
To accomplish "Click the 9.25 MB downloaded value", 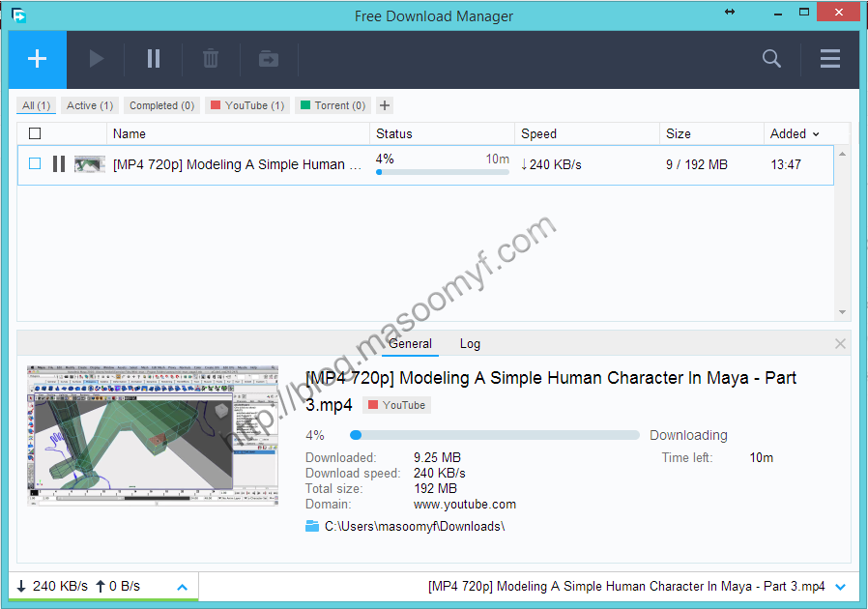I will coord(437,458).
